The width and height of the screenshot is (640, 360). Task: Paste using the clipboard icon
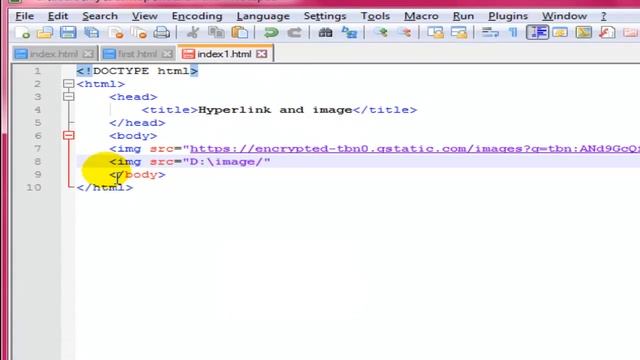239,32
